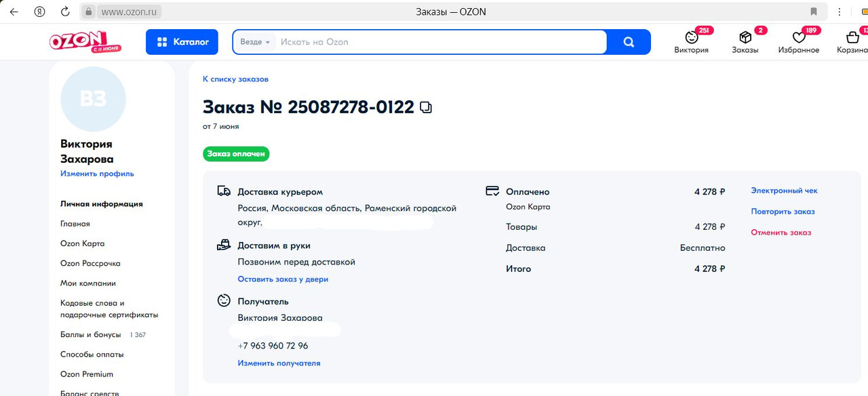Open Баллы и бонусы in the sidebar
Viewport: 868px width, 396px height.
(91, 334)
